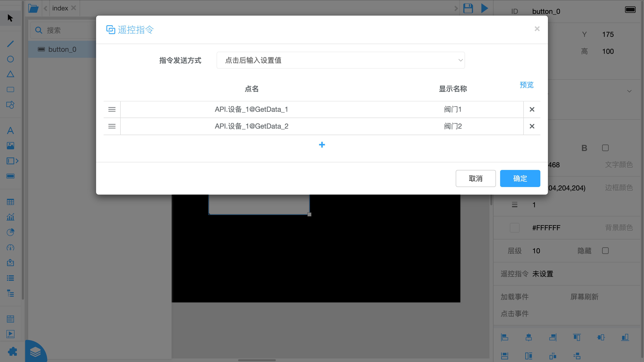Screen dimensions: 644x362
Task: Click drag handle of 阀门1 row
Action: (112, 109)
